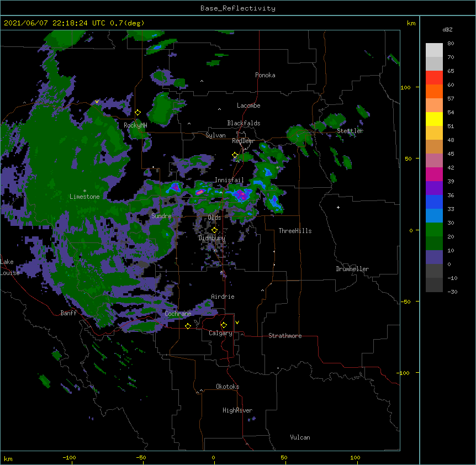Select the RockyMH label
This screenshot has width=476, height=465.
point(135,125)
